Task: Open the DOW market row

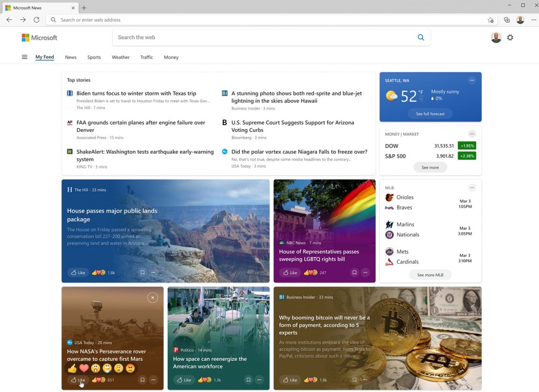Action: (430, 146)
